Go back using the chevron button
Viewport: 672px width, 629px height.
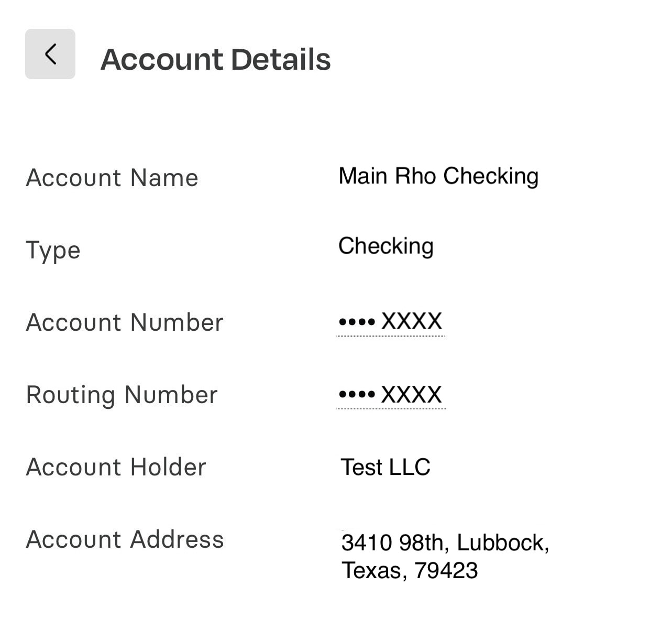pyautogui.click(x=50, y=54)
